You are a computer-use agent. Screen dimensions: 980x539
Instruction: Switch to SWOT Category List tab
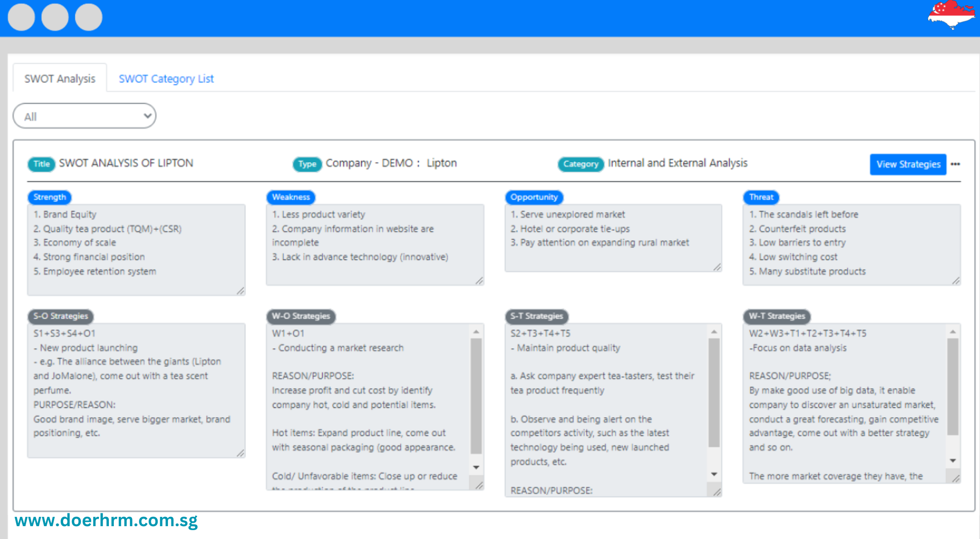click(x=166, y=79)
